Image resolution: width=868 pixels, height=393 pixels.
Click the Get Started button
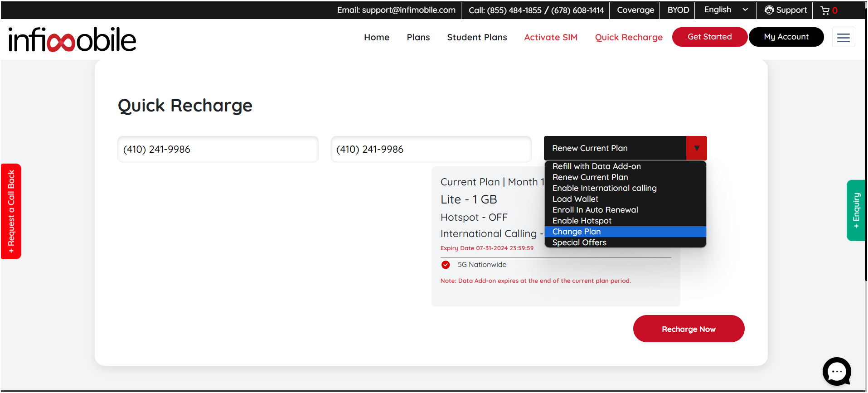tap(709, 37)
